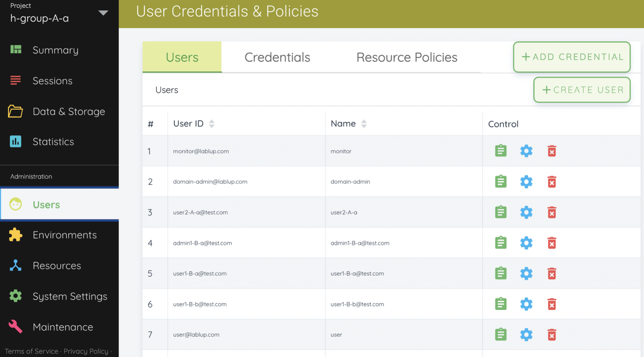
Task: Sort table by User ID arrows
Action: point(212,123)
